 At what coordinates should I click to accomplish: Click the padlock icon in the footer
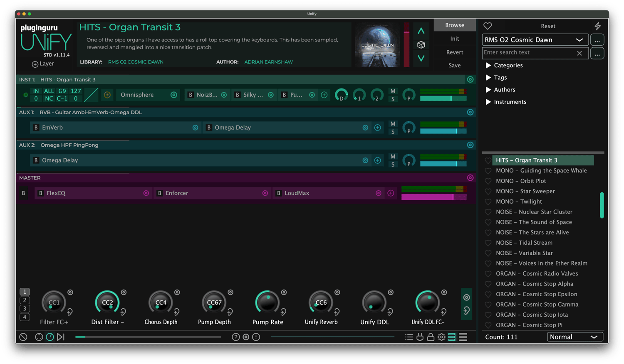pyautogui.click(x=431, y=337)
